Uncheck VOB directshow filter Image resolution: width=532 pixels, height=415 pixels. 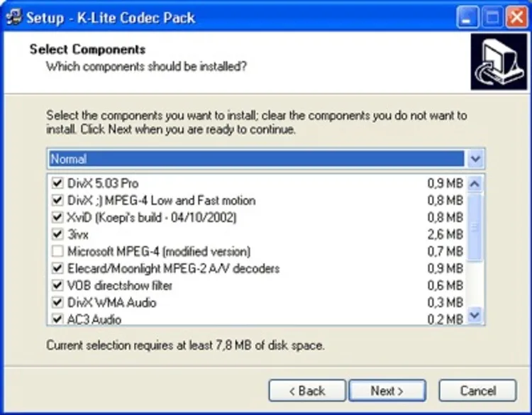point(57,285)
